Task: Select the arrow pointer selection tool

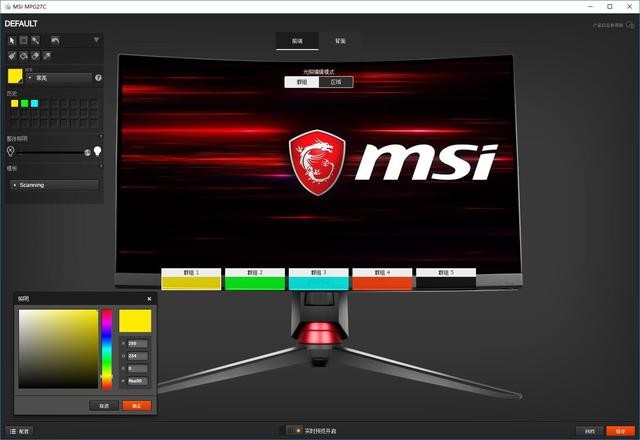Action: (12, 40)
